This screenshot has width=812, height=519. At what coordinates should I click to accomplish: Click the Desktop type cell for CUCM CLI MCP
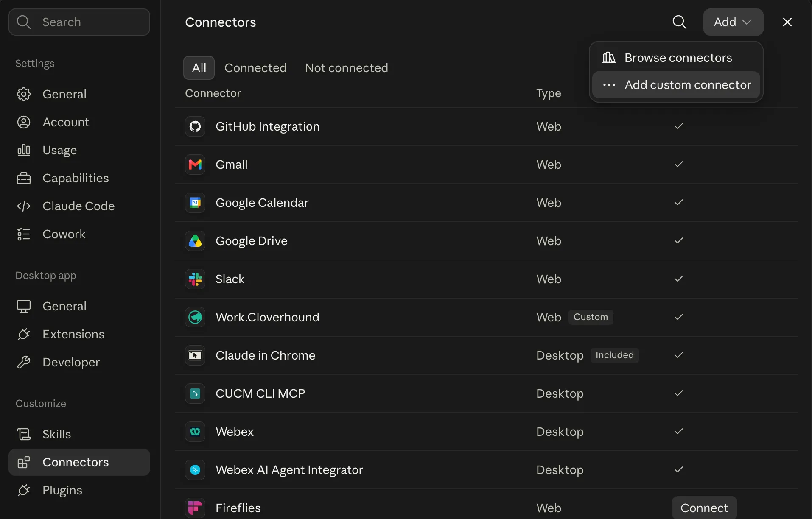point(560,393)
